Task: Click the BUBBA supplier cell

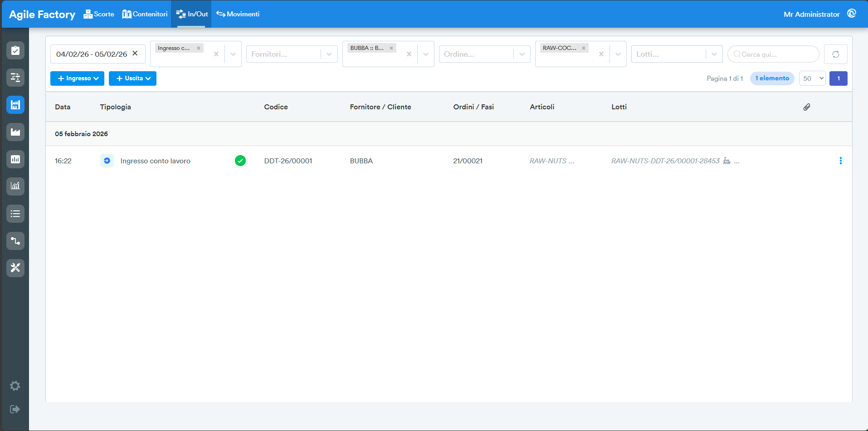Action: 361,161
